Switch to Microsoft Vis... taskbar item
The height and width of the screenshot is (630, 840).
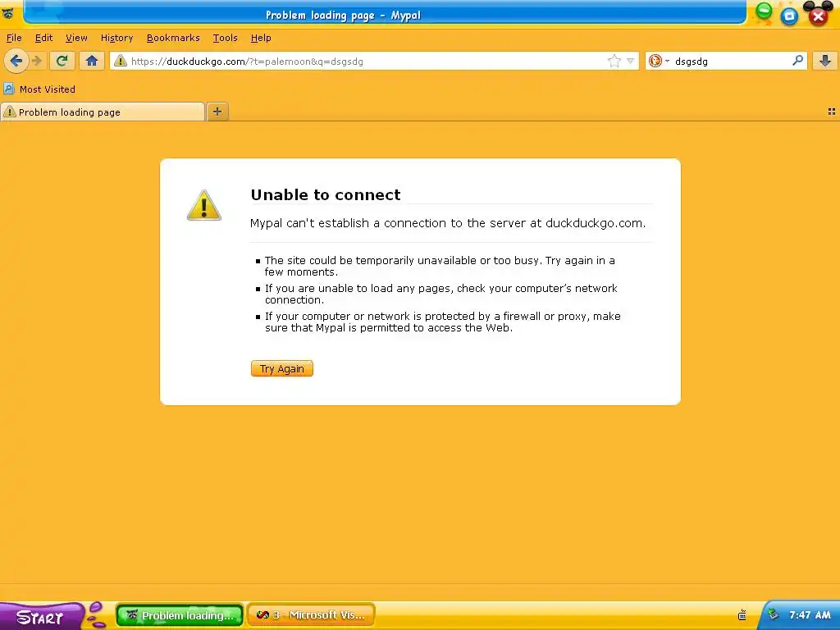[311, 615]
